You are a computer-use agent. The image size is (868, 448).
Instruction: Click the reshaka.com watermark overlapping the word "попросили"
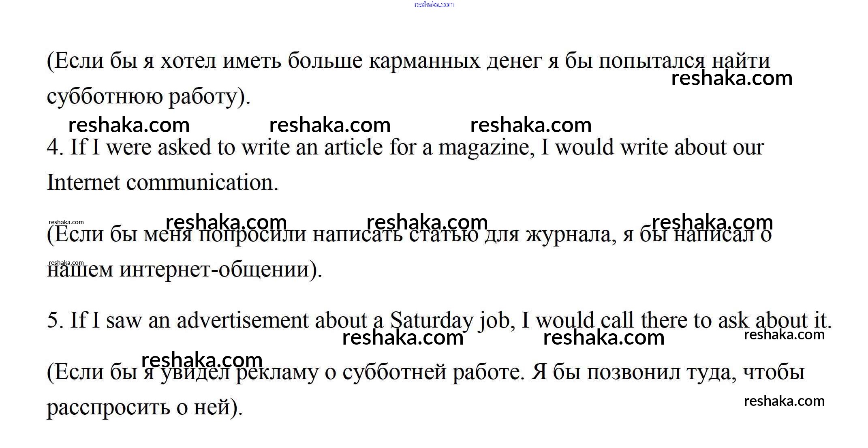point(226,222)
